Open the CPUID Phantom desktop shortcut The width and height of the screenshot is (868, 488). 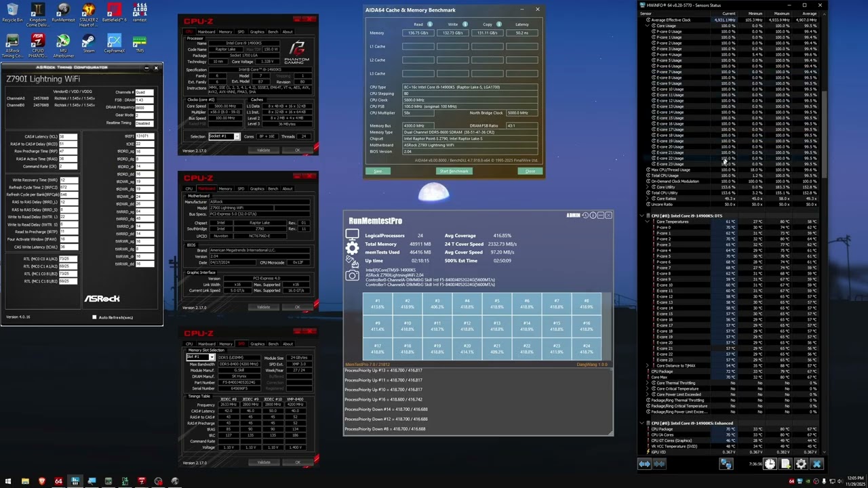click(x=37, y=45)
